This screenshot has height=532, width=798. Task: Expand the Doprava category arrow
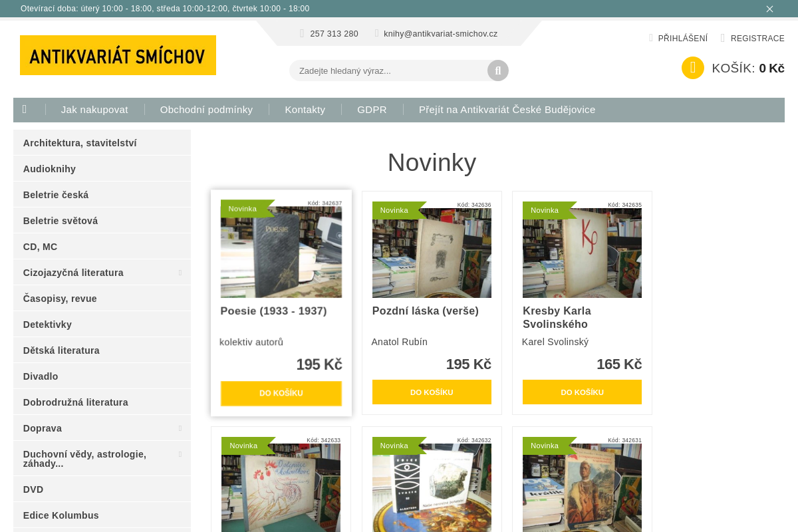[x=180, y=428]
